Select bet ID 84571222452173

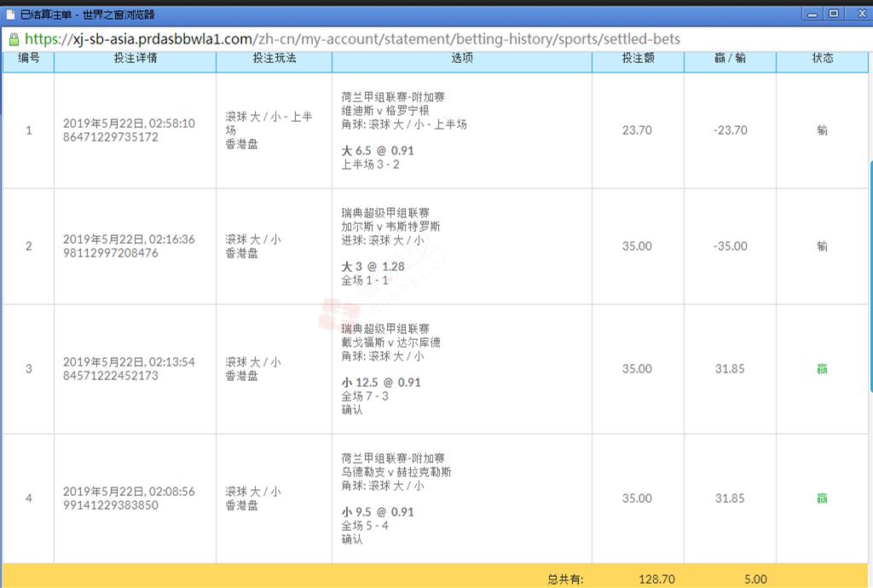pyautogui.click(x=110, y=376)
